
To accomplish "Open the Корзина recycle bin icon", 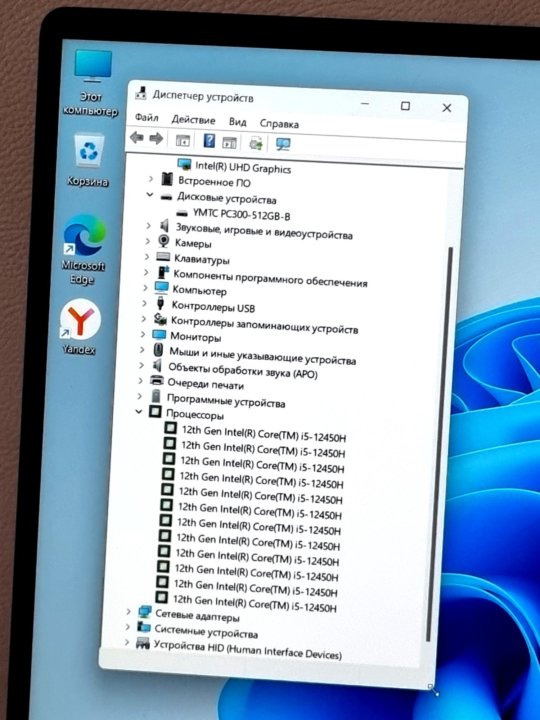I will 88,160.
